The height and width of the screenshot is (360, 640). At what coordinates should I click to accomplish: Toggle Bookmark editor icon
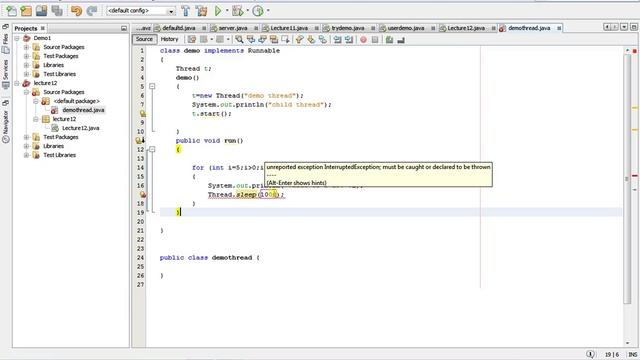pos(322,40)
